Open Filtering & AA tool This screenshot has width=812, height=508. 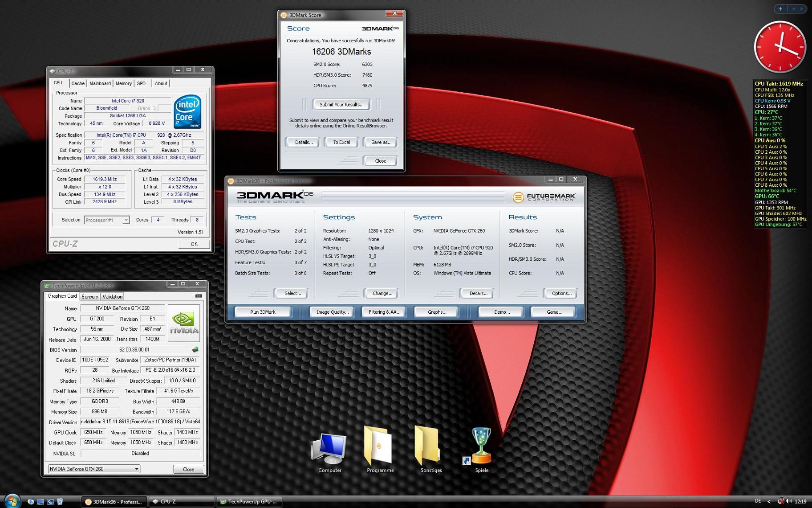[x=384, y=312]
